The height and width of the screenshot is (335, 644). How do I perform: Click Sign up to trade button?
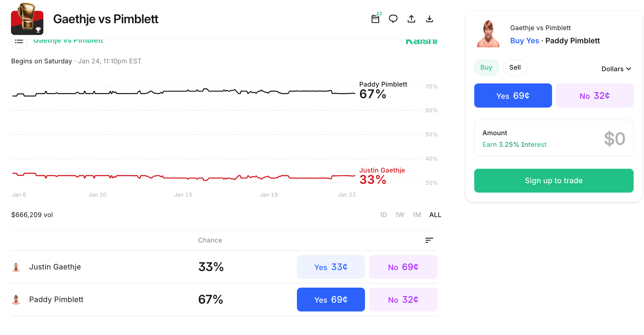(x=554, y=181)
